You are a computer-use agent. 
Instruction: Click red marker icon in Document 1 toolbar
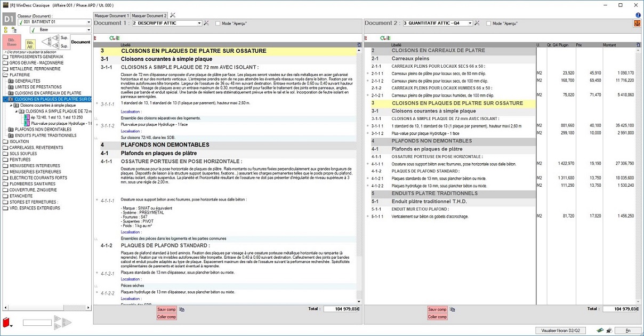coord(95,38)
